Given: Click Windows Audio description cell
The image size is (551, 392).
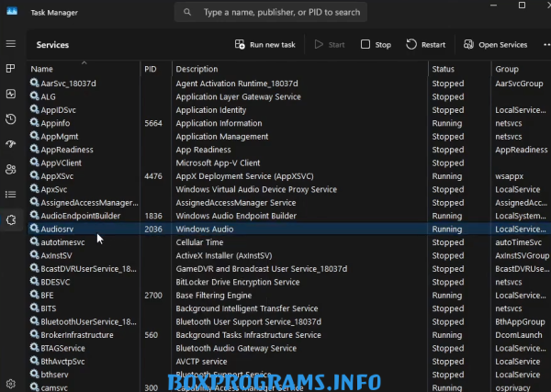Looking at the screenshot, I should [x=205, y=229].
